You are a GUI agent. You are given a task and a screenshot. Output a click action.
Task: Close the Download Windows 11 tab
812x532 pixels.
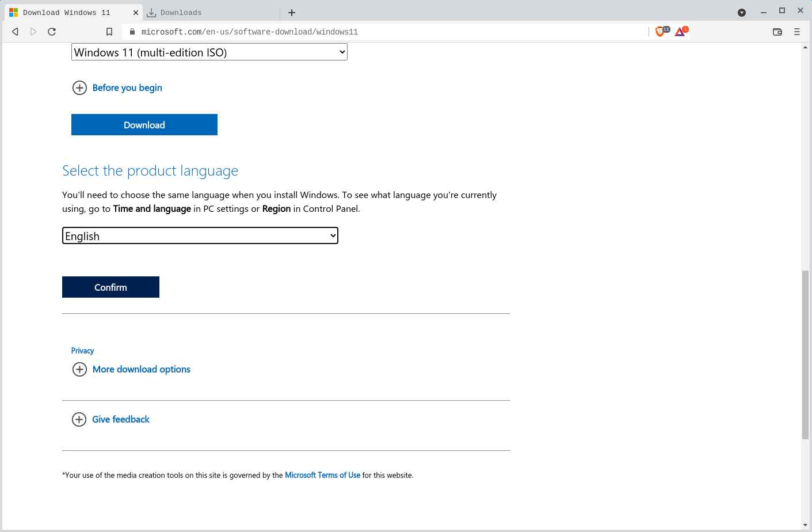click(x=136, y=13)
